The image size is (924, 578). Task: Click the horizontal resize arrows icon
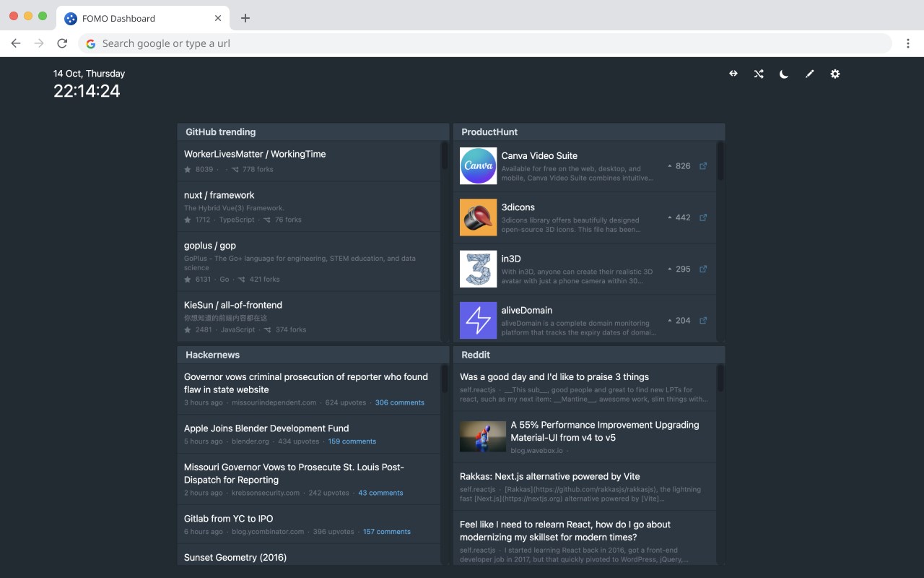733,74
